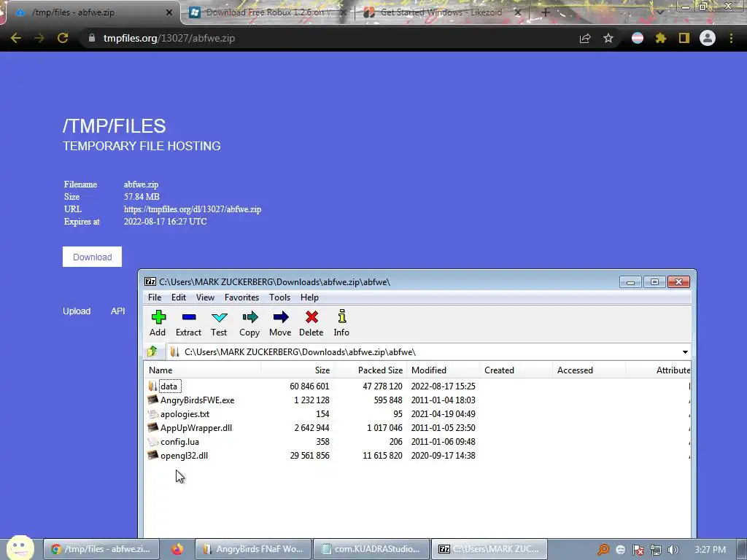The height and width of the screenshot is (560, 747).
Task: Click the Add toolbar icon in 7-Zip
Action: pyautogui.click(x=158, y=323)
